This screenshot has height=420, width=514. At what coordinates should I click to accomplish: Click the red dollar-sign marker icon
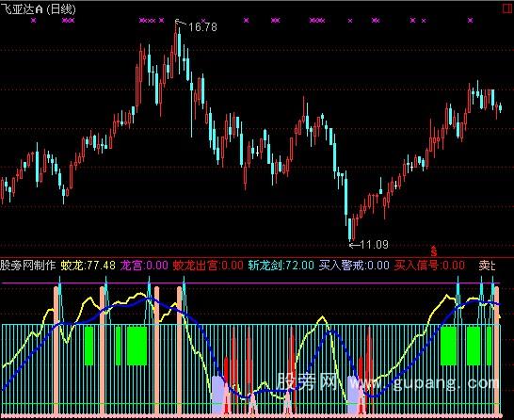click(x=434, y=251)
